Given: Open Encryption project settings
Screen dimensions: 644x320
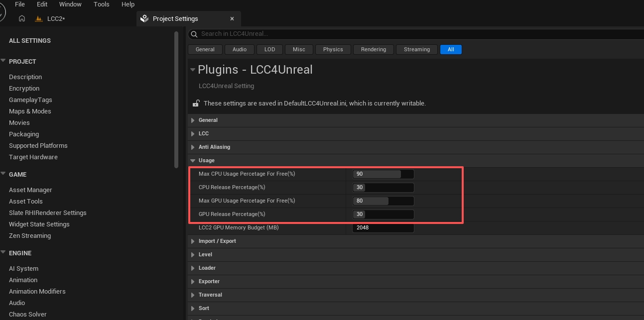Looking at the screenshot, I should point(24,88).
